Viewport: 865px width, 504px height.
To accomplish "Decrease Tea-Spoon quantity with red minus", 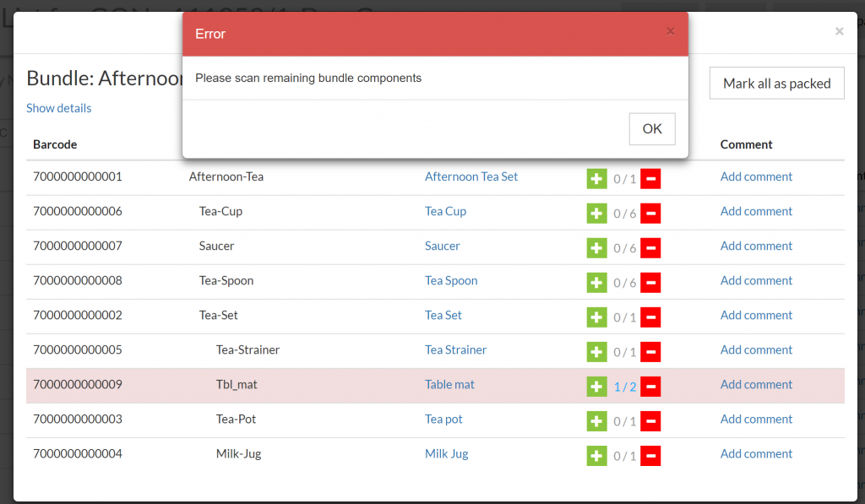I will [x=650, y=282].
